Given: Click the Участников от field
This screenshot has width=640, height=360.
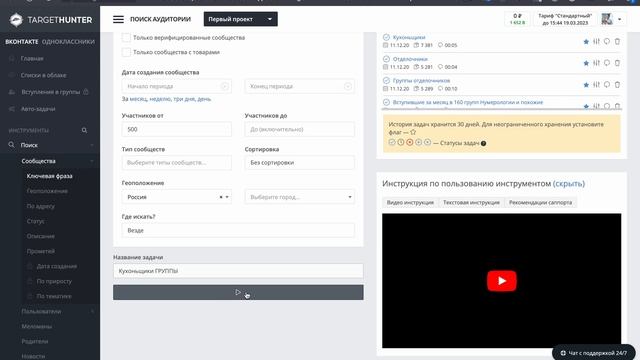Looking at the screenshot, I should coord(176,129).
